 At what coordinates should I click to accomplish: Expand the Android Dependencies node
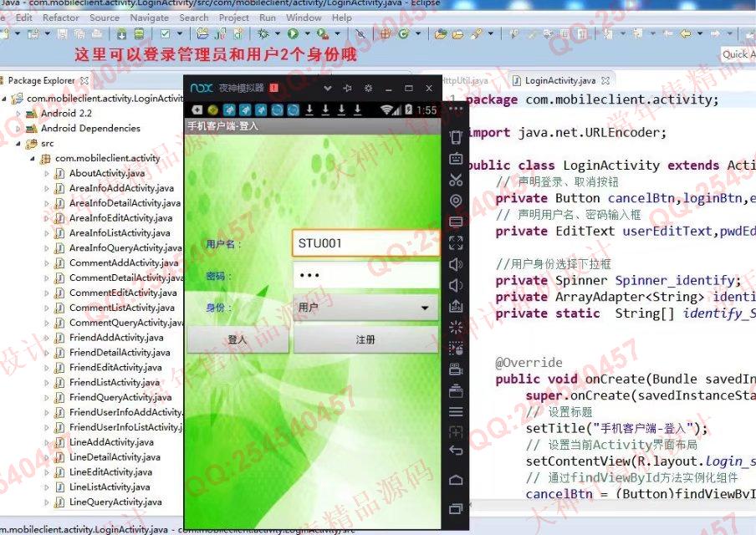(x=18, y=129)
